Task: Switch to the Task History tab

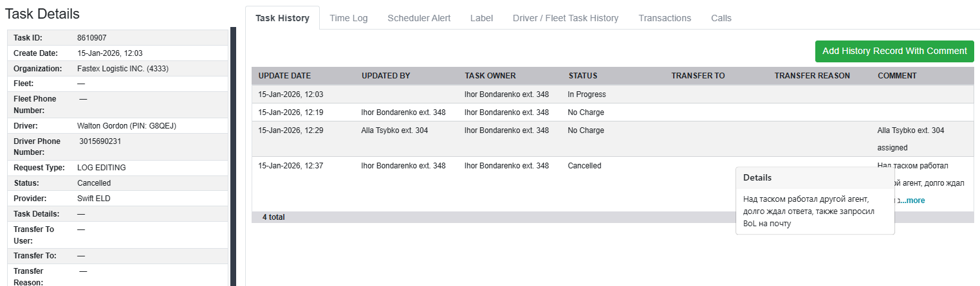Action: tap(282, 18)
